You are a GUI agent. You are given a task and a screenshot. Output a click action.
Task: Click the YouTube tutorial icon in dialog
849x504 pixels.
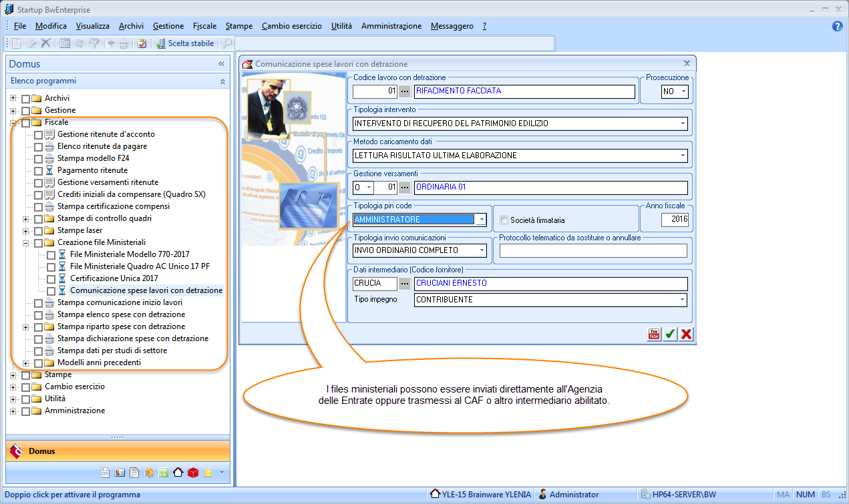[x=654, y=334]
